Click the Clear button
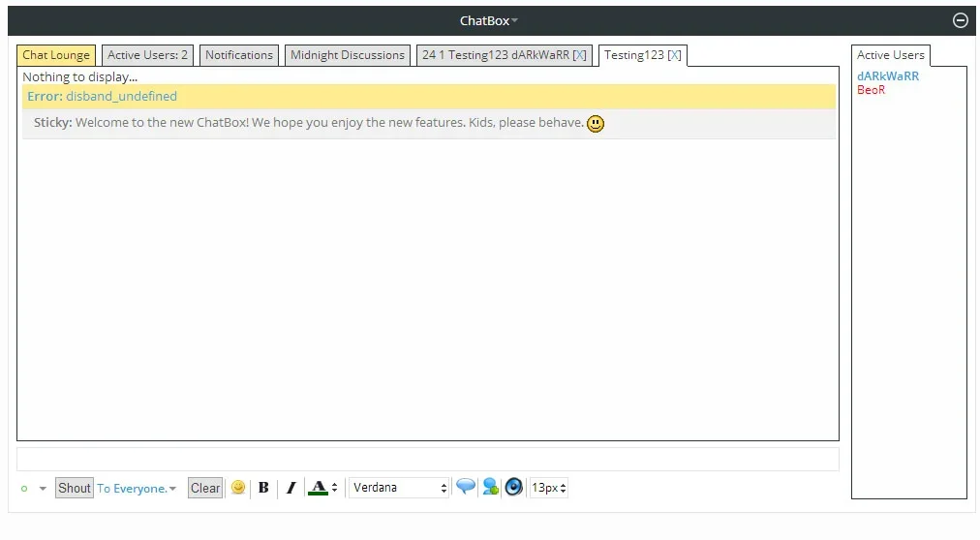Image resolution: width=980 pixels, height=540 pixels. (x=205, y=488)
